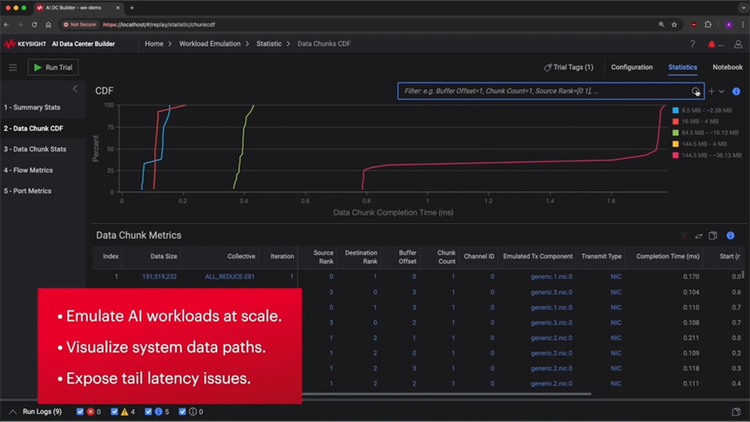Expand the filter options dropdown chevron

721,91
